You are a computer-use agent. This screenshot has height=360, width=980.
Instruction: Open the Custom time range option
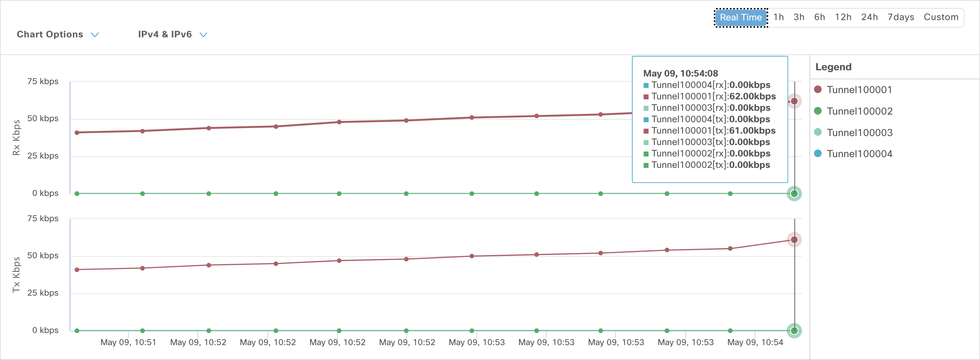pyautogui.click(x=941, y=17)
